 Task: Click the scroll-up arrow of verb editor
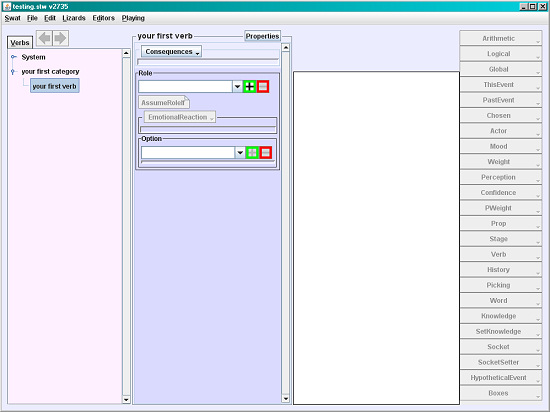(286, 47)
